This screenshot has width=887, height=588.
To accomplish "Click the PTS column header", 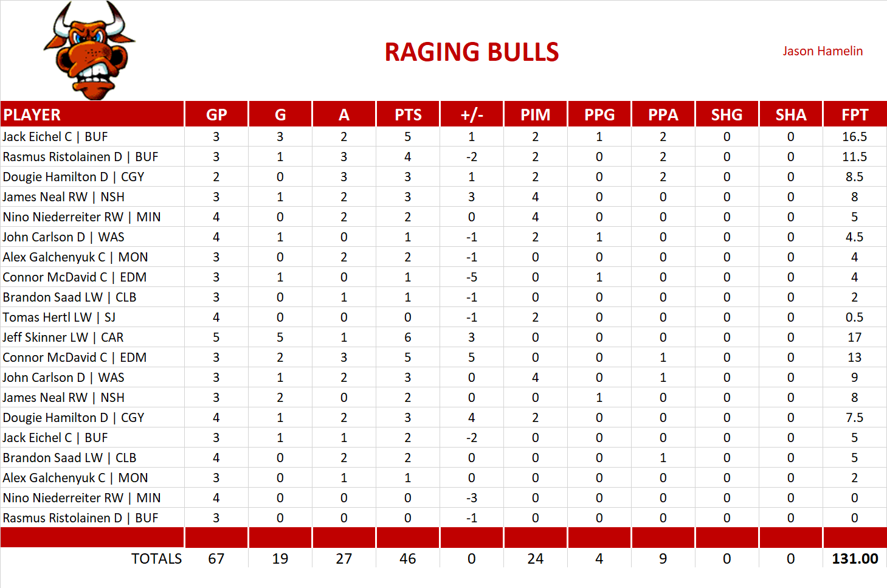I will [x=408, y=115].
